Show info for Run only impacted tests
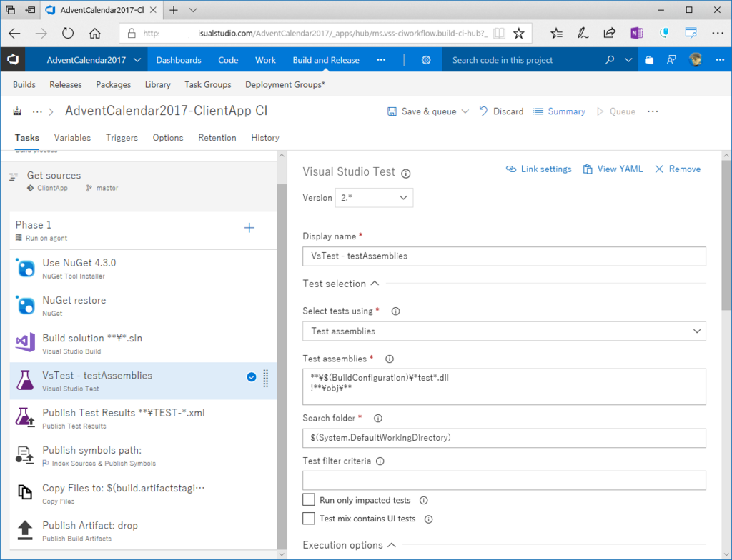The height and width of the screenshot is (560, 732). coord(423,500)
